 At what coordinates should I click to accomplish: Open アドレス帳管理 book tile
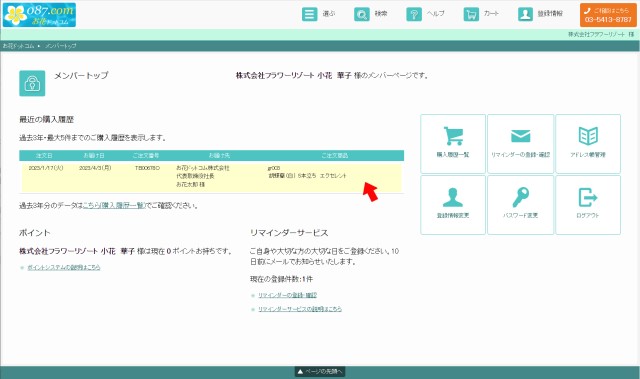pos(588,144)
